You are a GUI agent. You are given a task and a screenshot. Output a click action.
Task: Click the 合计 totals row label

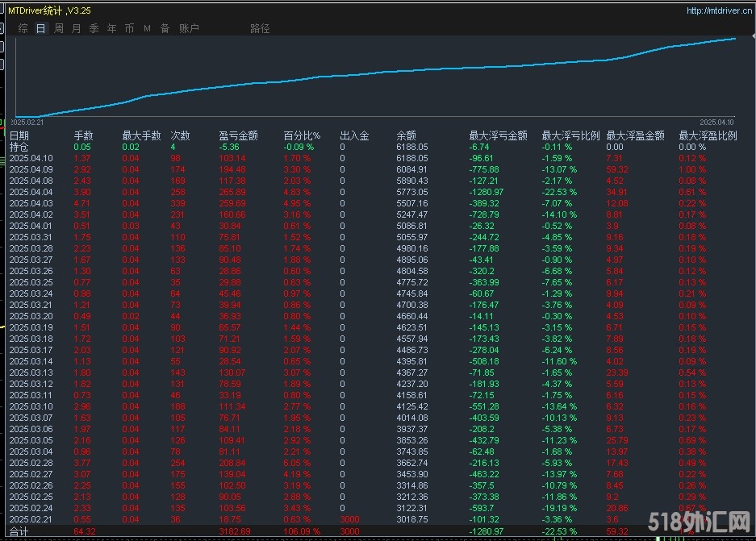[19, 532]
